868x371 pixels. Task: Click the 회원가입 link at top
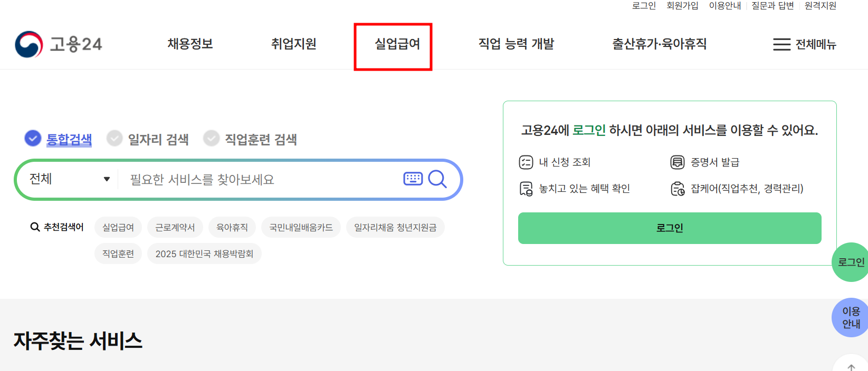coord(682,6)
